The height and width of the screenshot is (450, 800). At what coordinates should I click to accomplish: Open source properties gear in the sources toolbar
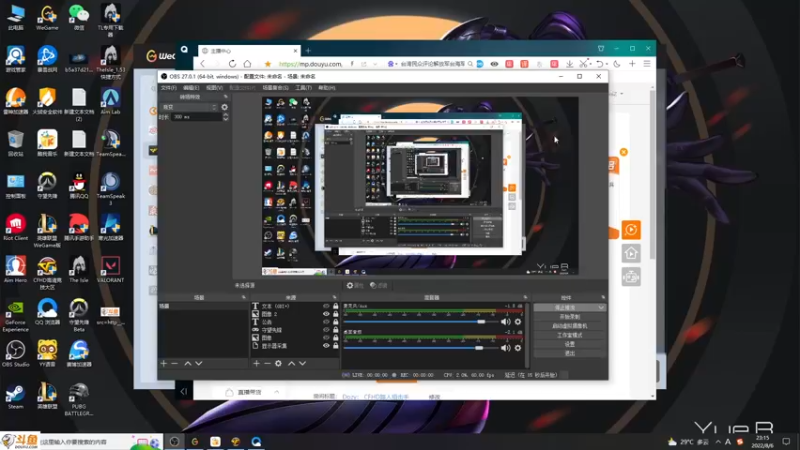tap(278, 363)
